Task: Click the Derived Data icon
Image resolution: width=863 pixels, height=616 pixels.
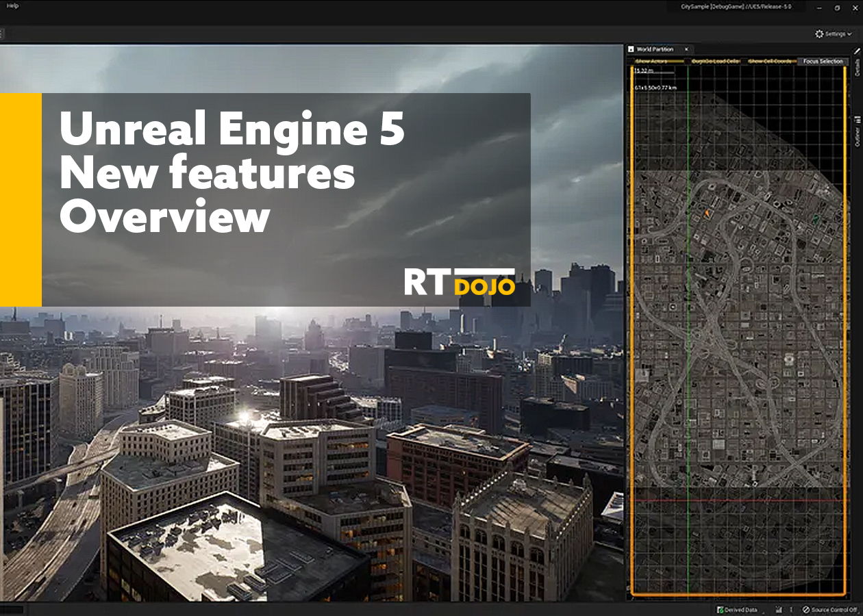Action: tap(720, 610)
